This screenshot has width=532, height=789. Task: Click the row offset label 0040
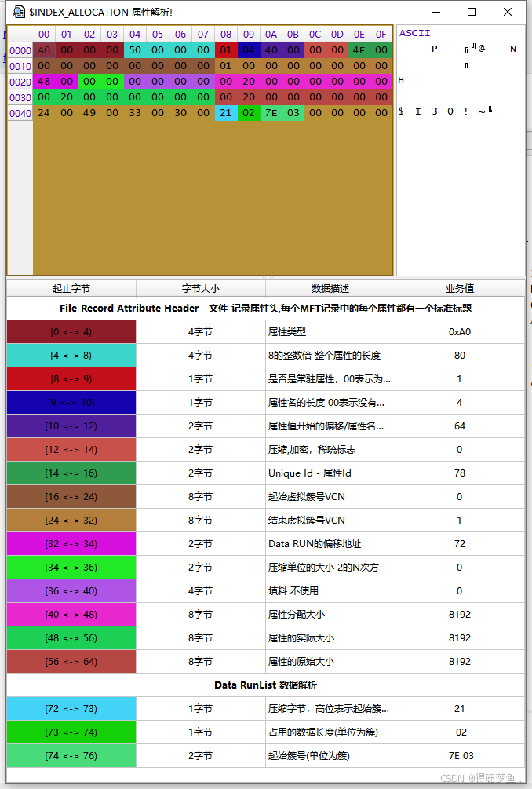pyautogui.click(x=20, y=113)
